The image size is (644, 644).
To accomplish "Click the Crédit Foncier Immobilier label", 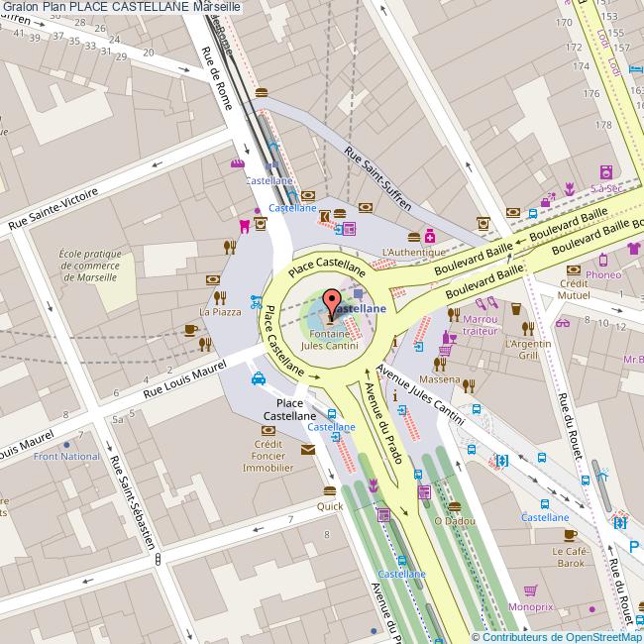I will click(x=268, y=456).
